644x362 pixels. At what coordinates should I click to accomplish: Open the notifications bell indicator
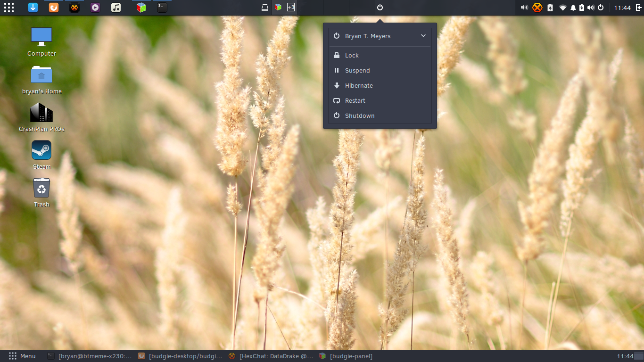(x=573, y=8)
